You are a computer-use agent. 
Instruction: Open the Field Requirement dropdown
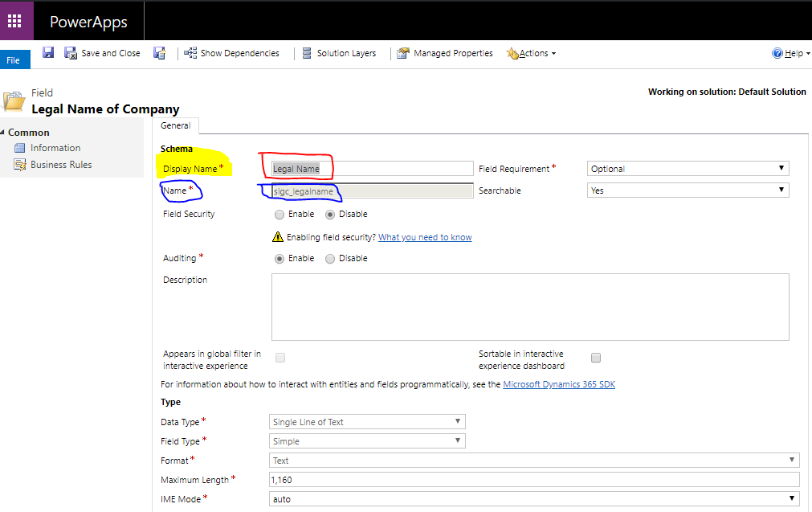pos(688,169)
